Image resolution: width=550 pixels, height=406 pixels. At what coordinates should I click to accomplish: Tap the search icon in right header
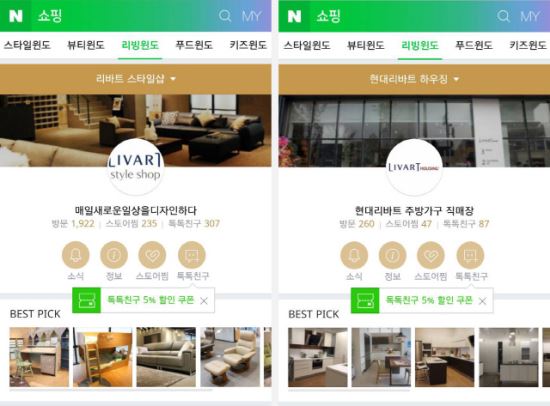pyautogui.click(x=503, y=16)
